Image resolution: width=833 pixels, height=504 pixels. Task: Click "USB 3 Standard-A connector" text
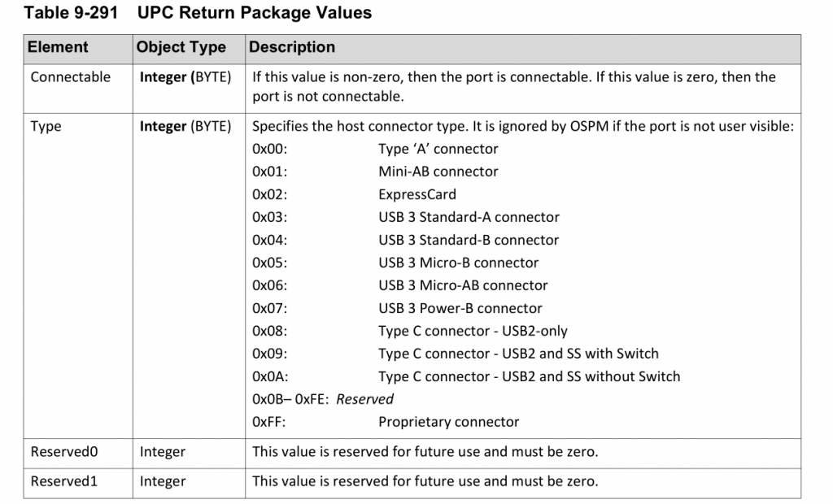click(x=469, y=217)
